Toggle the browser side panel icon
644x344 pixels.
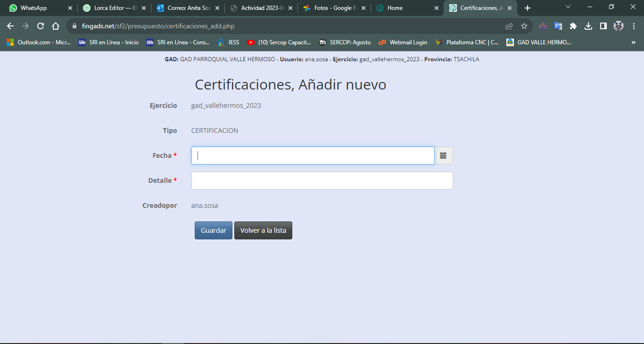(x=603, y=26)
